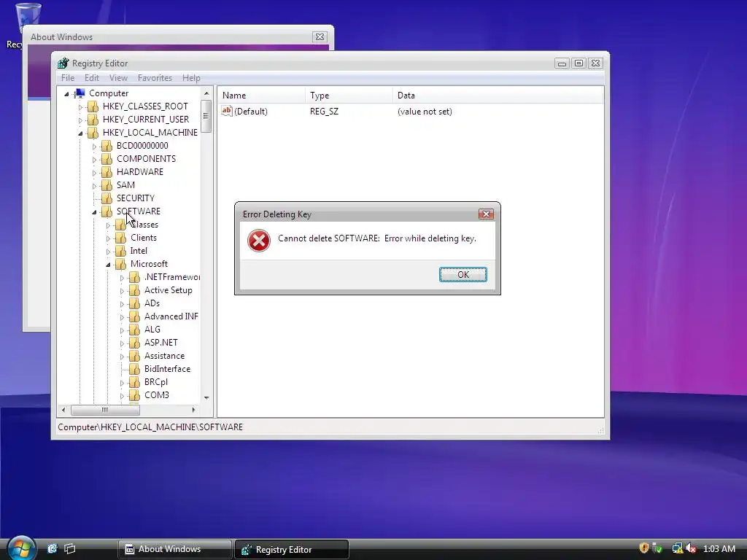Select the HARDWARE tree item
Screen dimensions: 747x560
click(139, 172)
